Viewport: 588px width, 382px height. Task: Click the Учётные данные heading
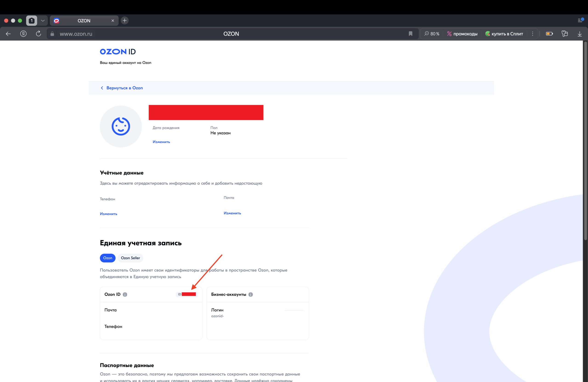pos(122,173)
